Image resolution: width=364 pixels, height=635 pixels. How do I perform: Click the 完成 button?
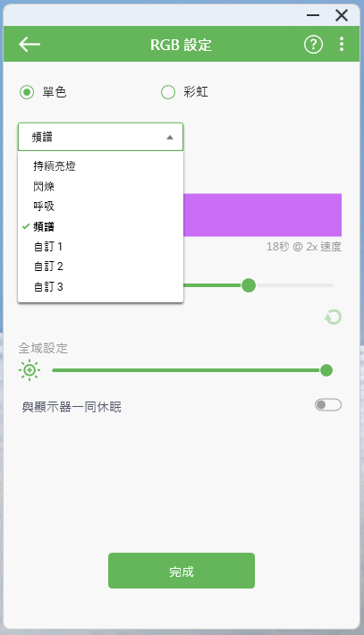coord(182,571)
